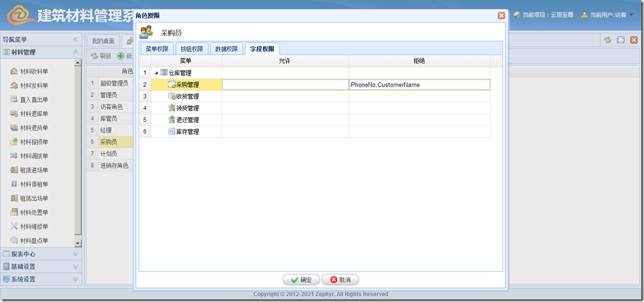Open the 当前用户 dropdown menu
This screenshot has height=302, width=644.
(631, 14)
